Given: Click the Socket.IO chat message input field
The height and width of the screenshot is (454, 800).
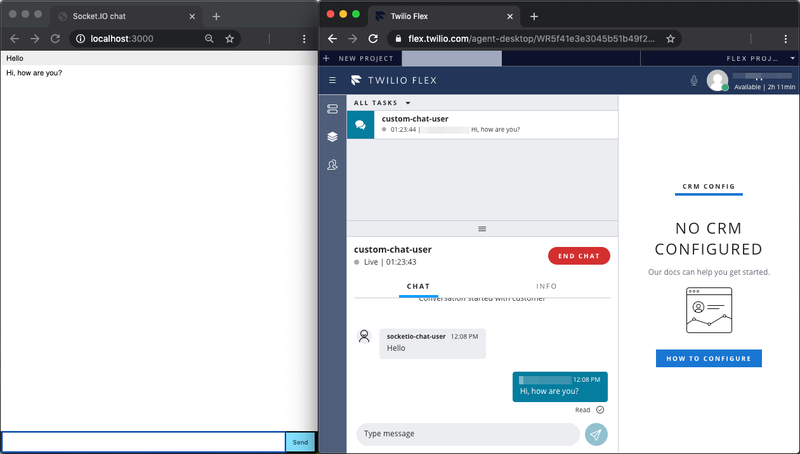Looking at the screenshot, I should [x=143, y=442].
